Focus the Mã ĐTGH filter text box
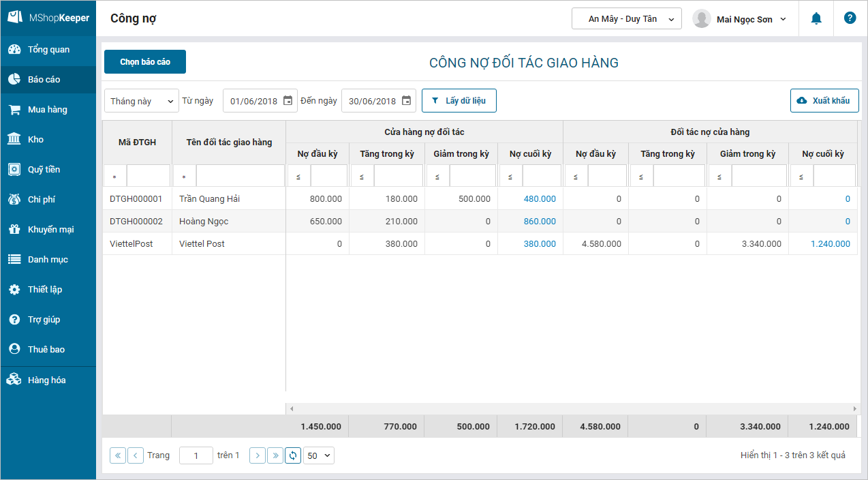 149,176
